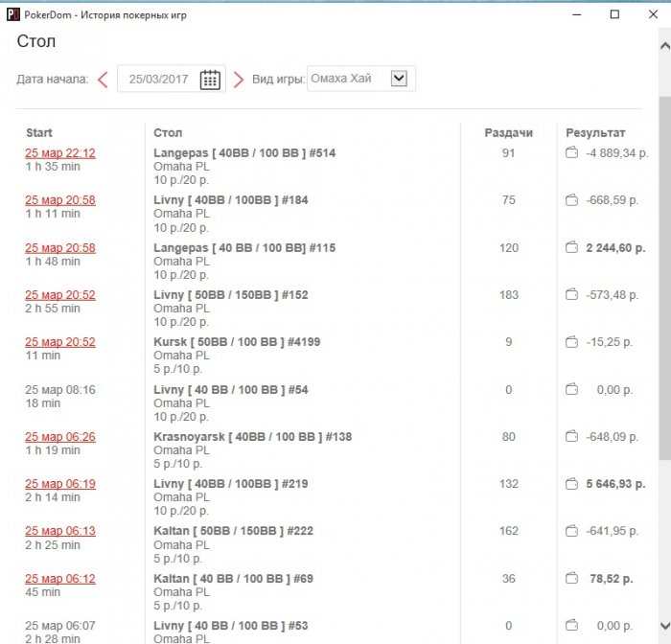
Task: Click hand icon for Kursk #4199 row
Action: (572, 342)
